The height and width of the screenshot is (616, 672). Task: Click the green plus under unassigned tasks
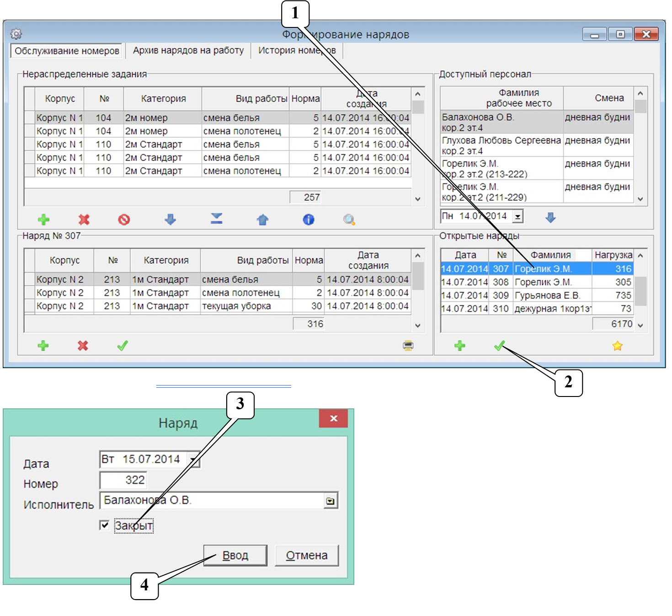43,220
